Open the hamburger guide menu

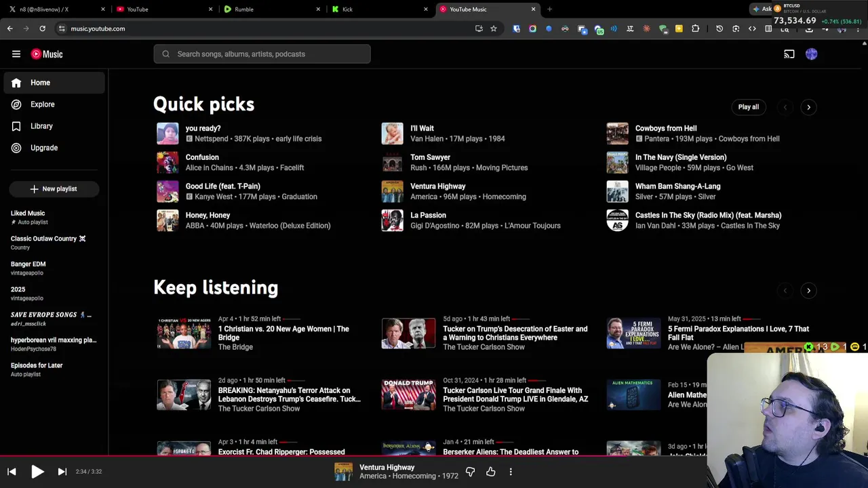point(16,54)
